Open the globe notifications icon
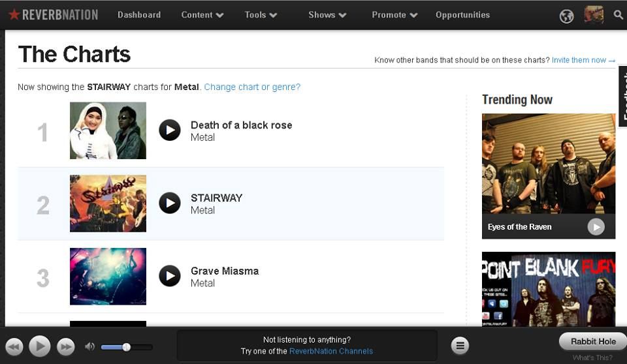Viewport: 627px width, 364px height. 566,16
